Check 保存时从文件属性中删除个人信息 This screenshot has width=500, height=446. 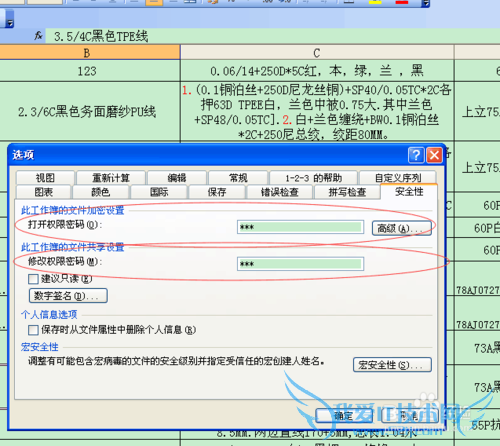(33, 330)
